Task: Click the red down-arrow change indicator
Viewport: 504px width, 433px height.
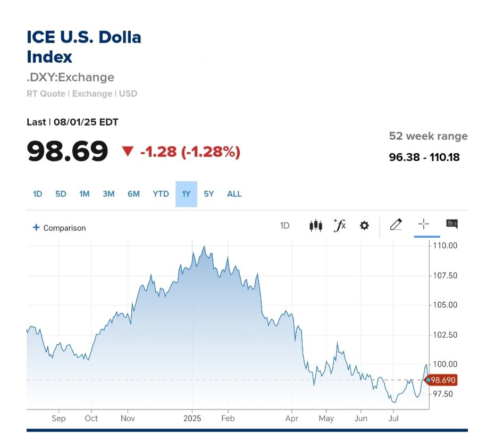Action: point(127,152)
